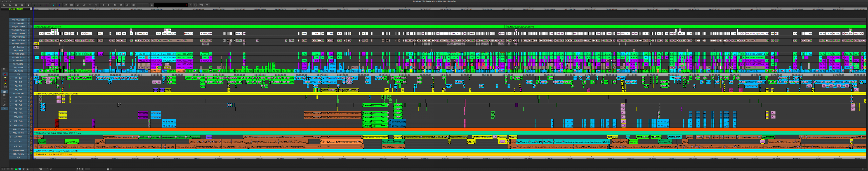
Task: Select the A1 / Dx1 audio track
Action: click(x=18, y=78)
